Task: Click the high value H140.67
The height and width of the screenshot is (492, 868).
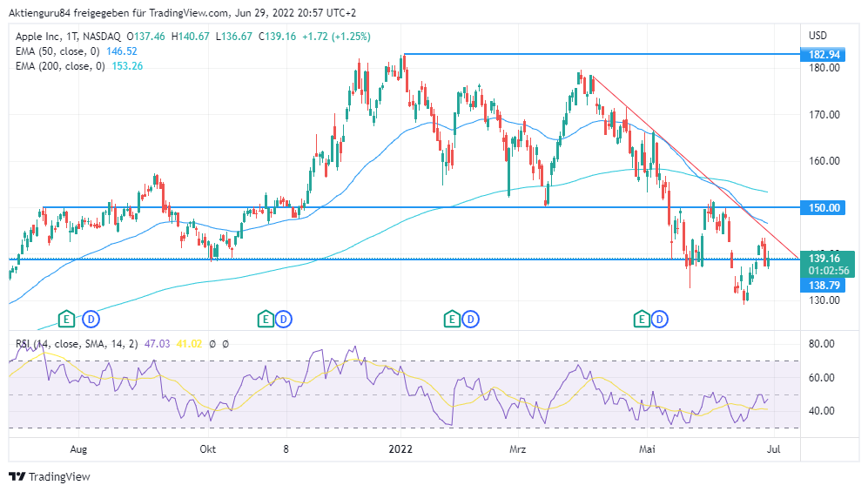Action: coord(191,37)
